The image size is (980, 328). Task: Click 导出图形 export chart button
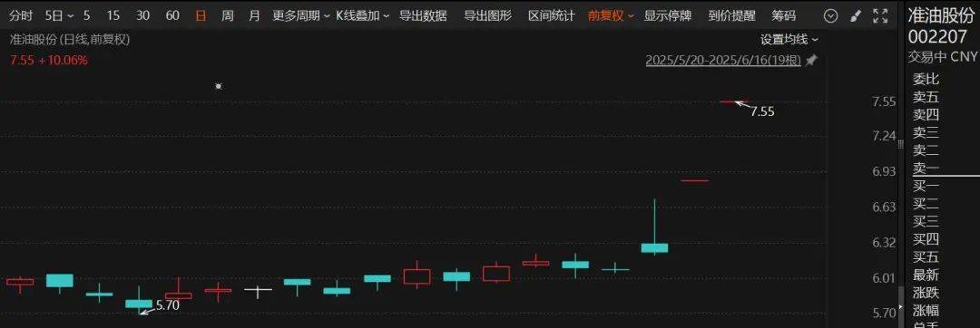pos(487,16)
